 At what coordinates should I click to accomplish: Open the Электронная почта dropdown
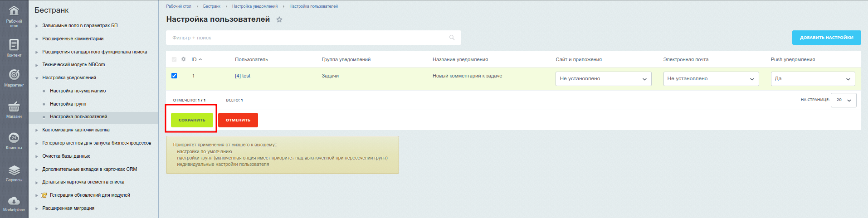tap(711, 79)
